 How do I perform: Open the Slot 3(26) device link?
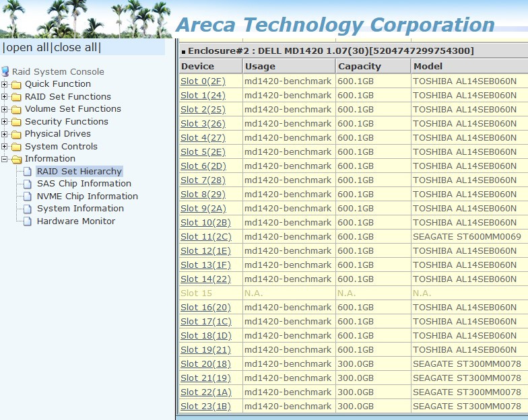(203, 124)
